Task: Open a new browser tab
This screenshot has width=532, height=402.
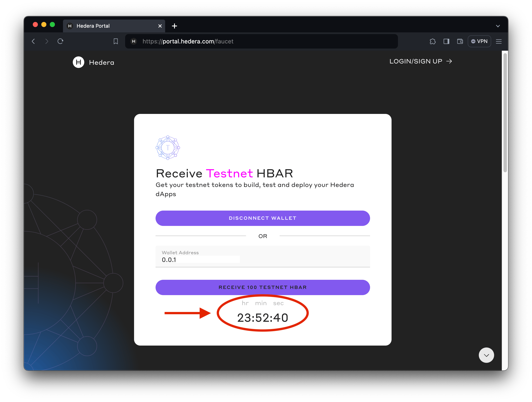Action: [x=175, y=26]
